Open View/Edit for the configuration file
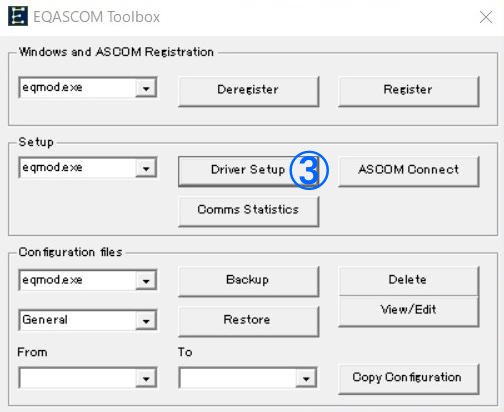The height and width of the screenshot is (412, 504). pyautogui.click(x=408, y=311)
